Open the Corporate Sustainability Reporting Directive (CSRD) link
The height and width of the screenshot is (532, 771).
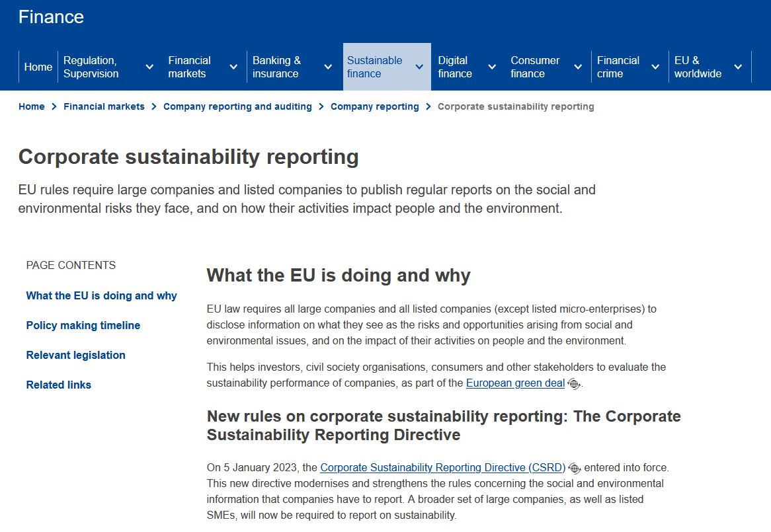click(x=442, y=468)
